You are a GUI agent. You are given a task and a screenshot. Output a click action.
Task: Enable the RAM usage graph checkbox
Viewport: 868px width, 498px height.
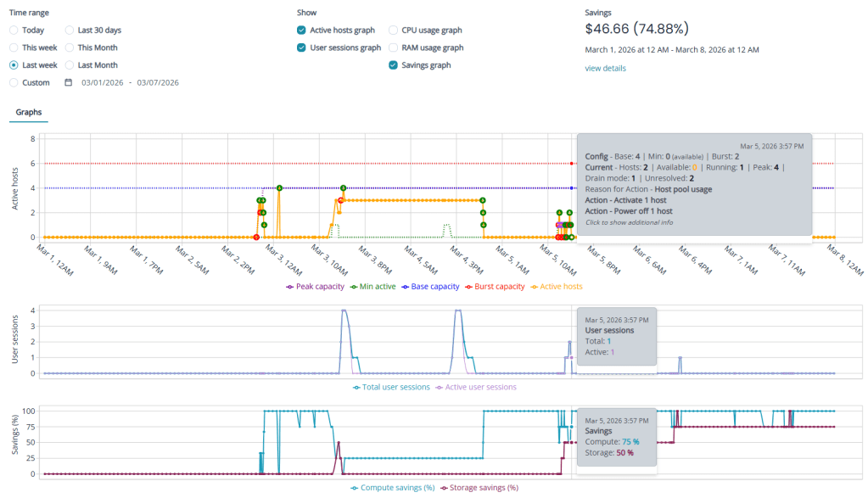click(394, 48)
